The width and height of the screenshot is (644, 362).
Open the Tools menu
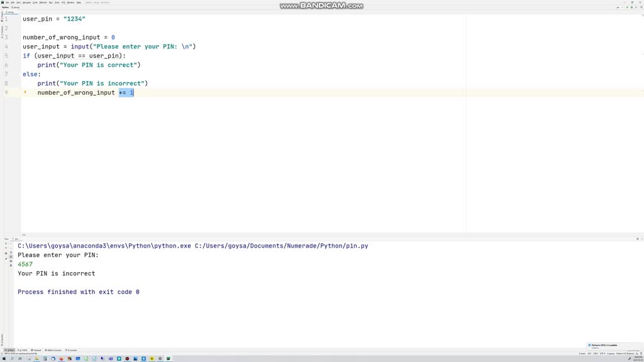(x=57, y=3)
